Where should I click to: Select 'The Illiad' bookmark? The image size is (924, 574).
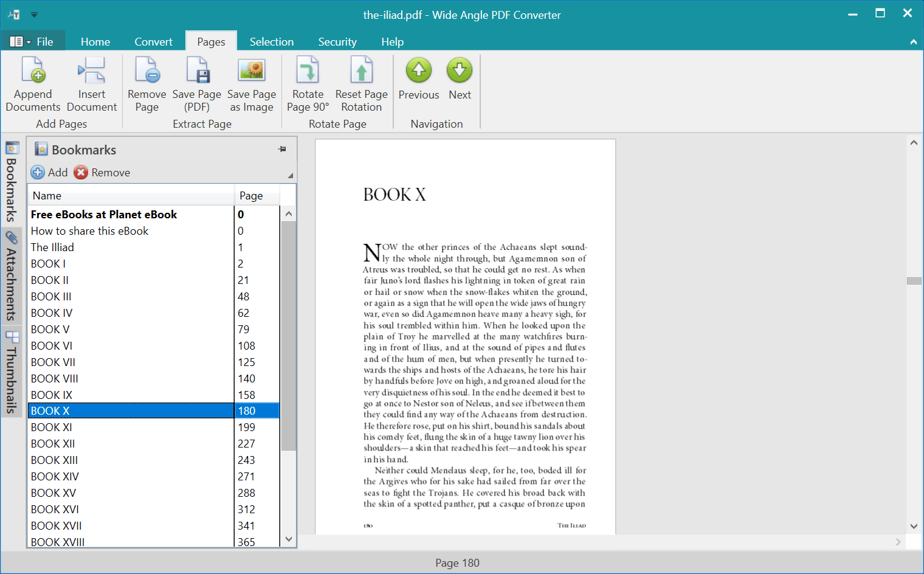(131, 247)
